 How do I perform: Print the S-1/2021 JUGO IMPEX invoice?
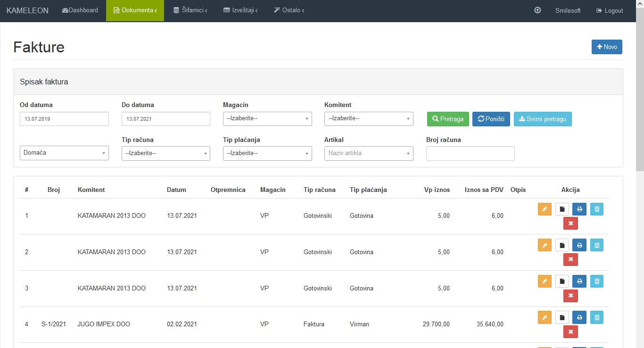click(579, 317)
